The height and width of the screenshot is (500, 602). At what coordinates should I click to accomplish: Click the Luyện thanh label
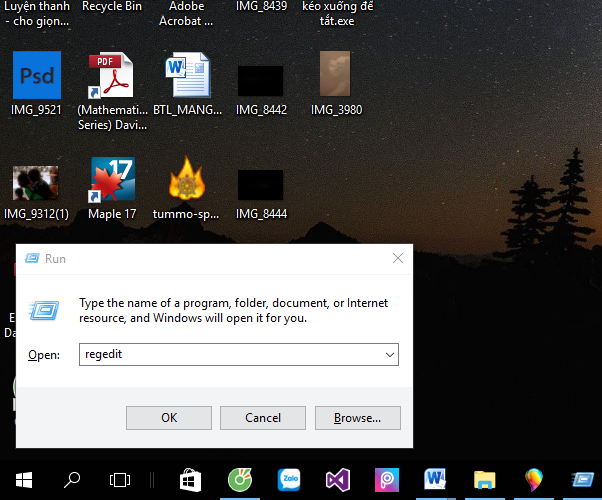[37, 13]
